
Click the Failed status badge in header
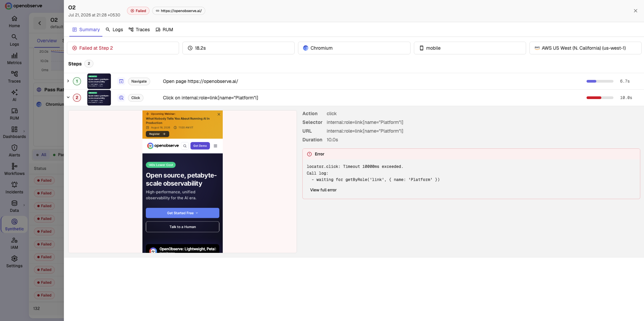(x=138, y=11)
